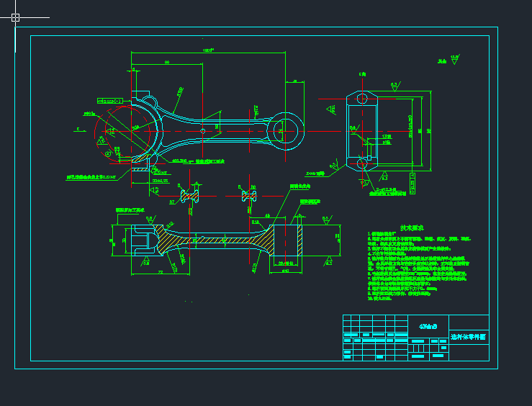
Task: Click the crosshair cursor pickbox in top-left corner
Action: pyautogui.click(x=16, y=17)
